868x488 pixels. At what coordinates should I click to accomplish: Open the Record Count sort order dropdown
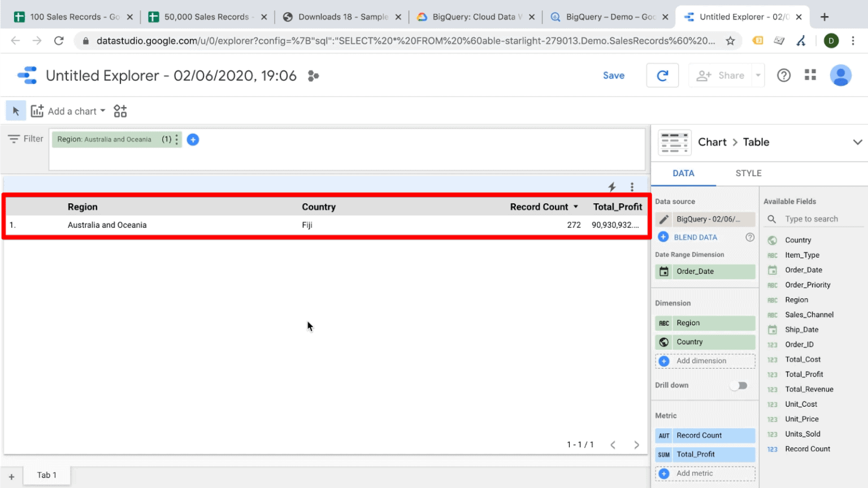[x=576, y=207]
